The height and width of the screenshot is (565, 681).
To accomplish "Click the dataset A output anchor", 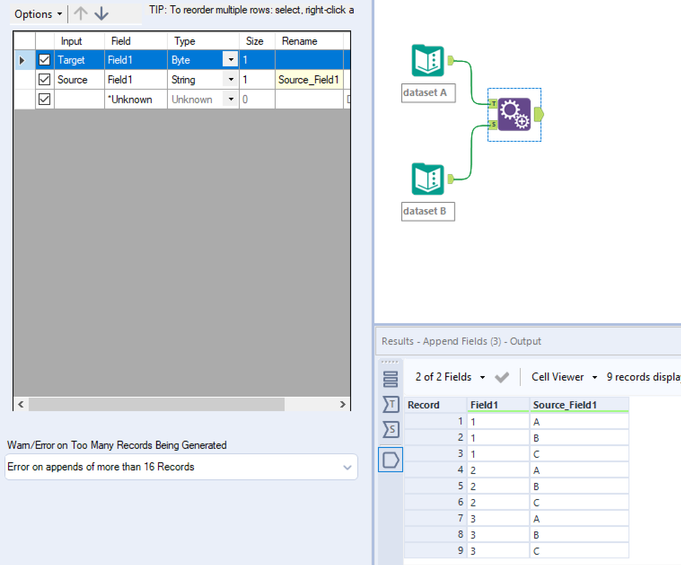I will pos(451,60).
